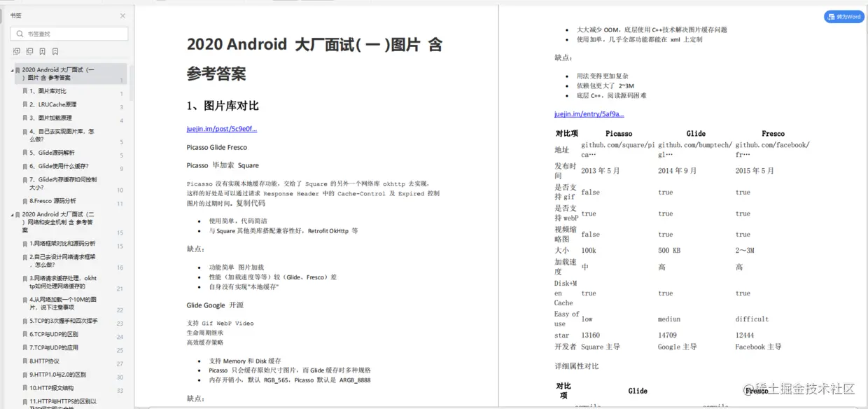Click the text Glide Google 开源
The height and width of the screenshot is (409, 868).
click(215, 305)
